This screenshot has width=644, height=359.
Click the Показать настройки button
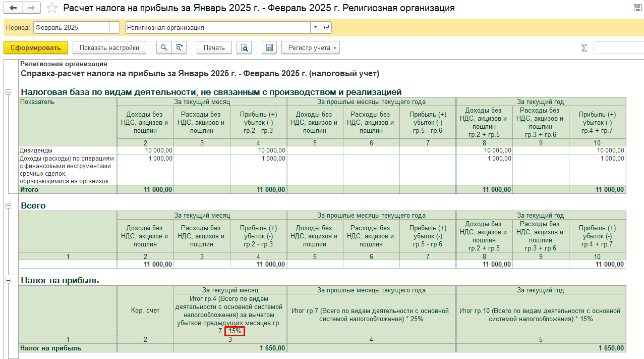[109, 47]
